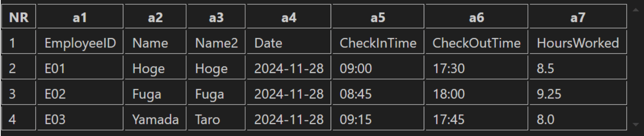Click the Date cell in row 1
Screen dimensions: 644x136
[x=289, y=42]
